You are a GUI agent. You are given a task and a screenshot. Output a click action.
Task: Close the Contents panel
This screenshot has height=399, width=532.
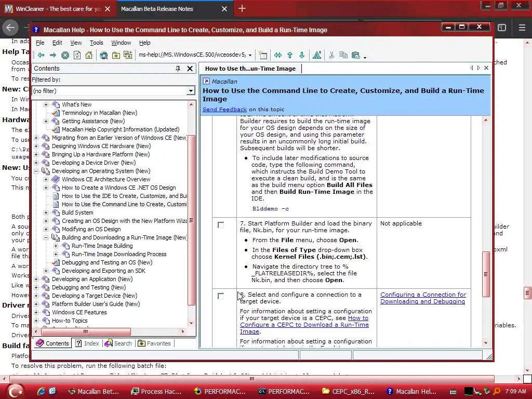(x=190, y=69)
